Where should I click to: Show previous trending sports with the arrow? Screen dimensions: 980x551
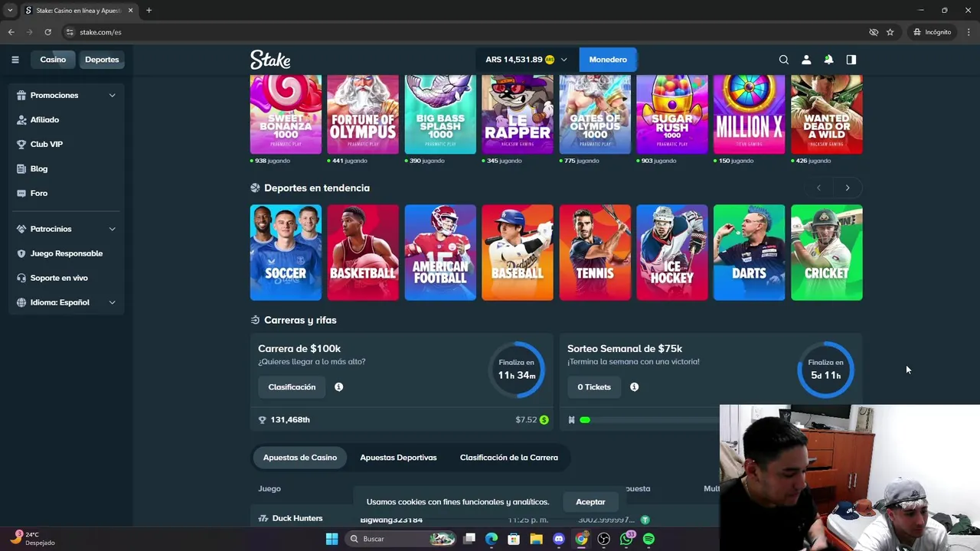coord(818,187)
